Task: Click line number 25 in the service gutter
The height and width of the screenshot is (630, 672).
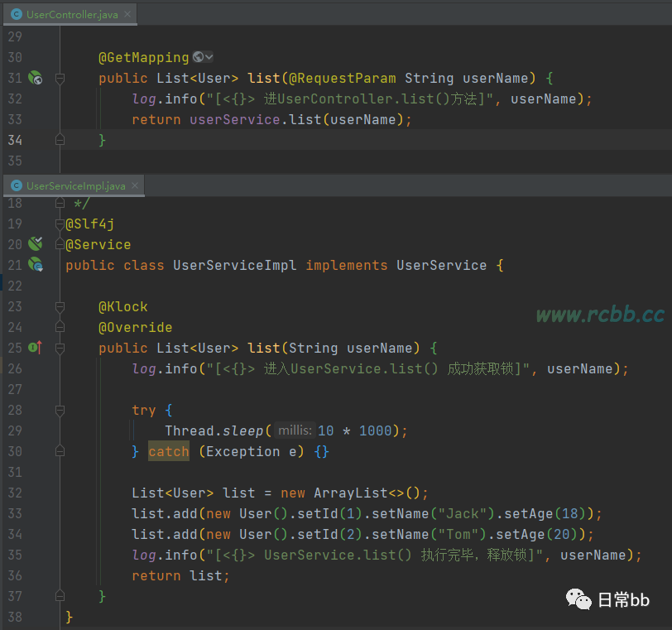Action: [15, 348]
